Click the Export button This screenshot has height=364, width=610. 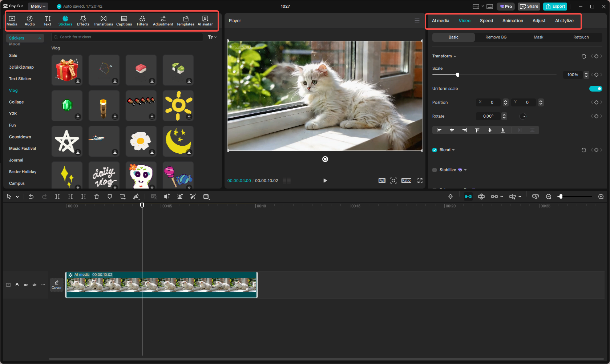tap(555, 6)
